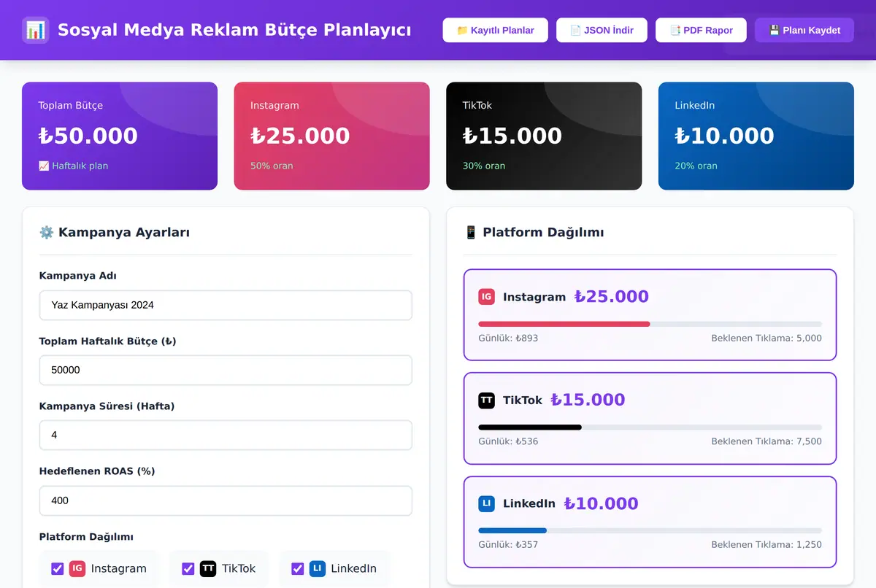Click the 20% oran text
The width and height of the screenshot is (876, 588).
click(696, 166)
